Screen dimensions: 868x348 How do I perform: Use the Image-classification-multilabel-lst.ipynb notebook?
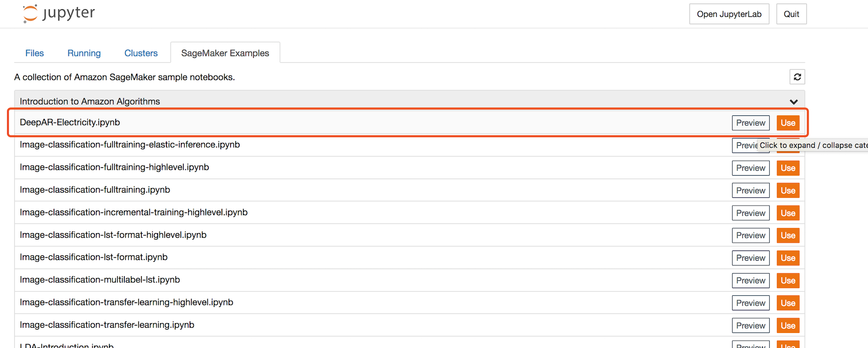click(788, 281)
